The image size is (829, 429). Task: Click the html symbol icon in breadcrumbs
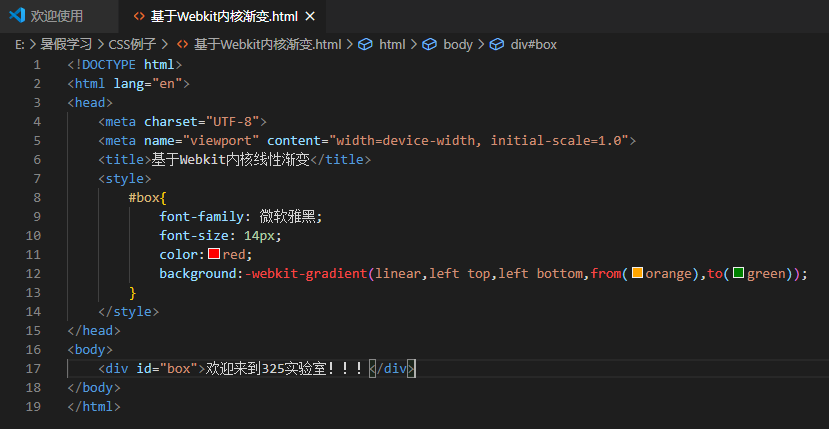tap(365, 45)
